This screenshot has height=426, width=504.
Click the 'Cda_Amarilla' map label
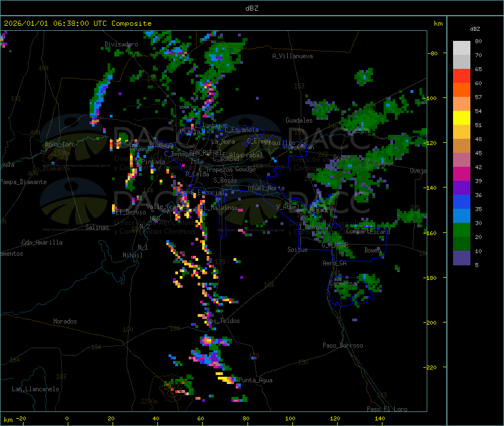[42, 242]
